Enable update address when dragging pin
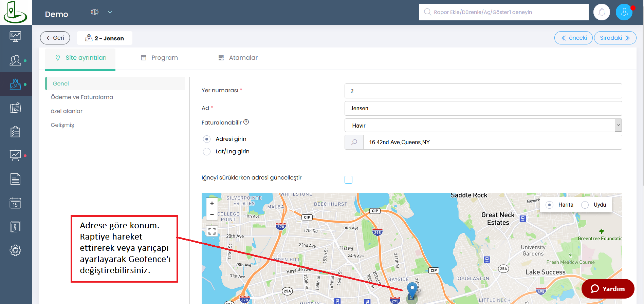 (348, 179)
